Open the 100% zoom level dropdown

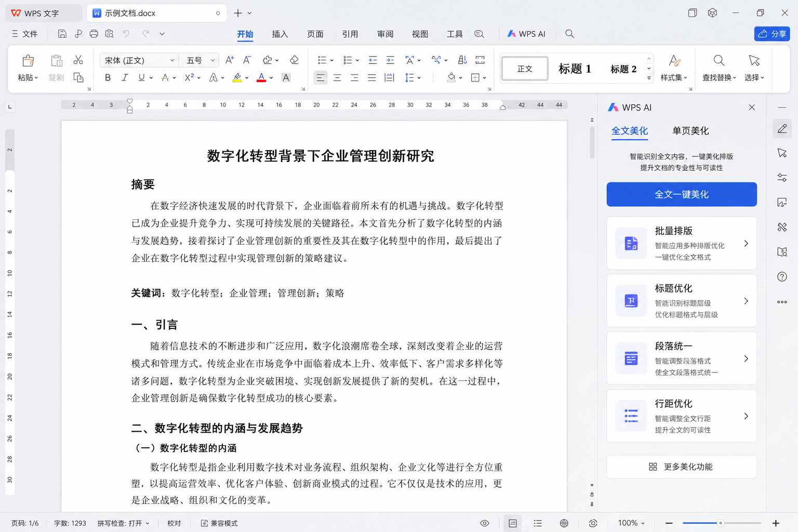tap(631, 523)
